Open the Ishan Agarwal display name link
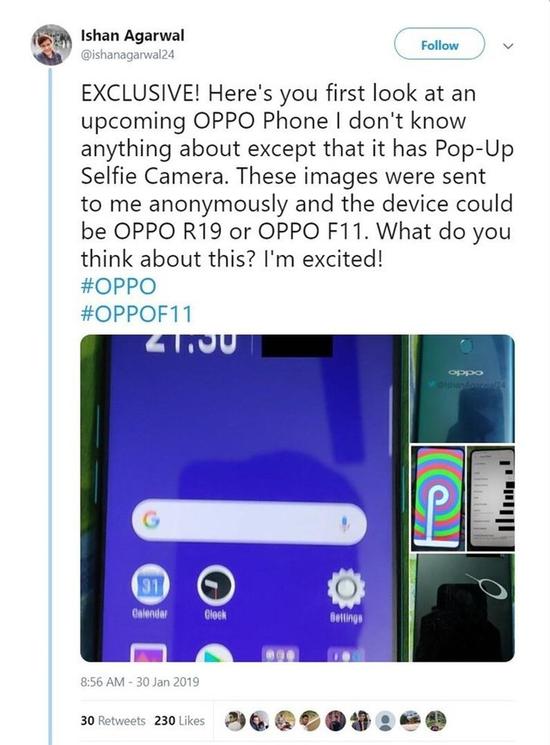 [133, 35]
